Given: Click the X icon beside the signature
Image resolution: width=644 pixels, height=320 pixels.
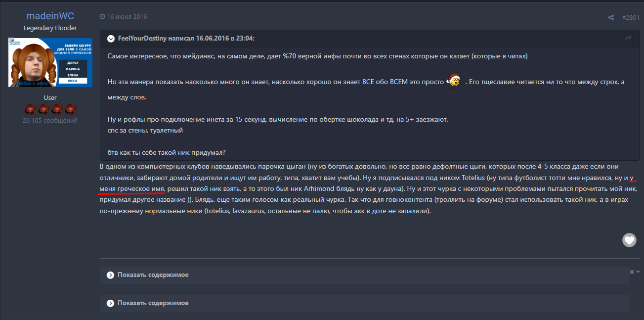Looking at the screenshot, I should [632, 272].
